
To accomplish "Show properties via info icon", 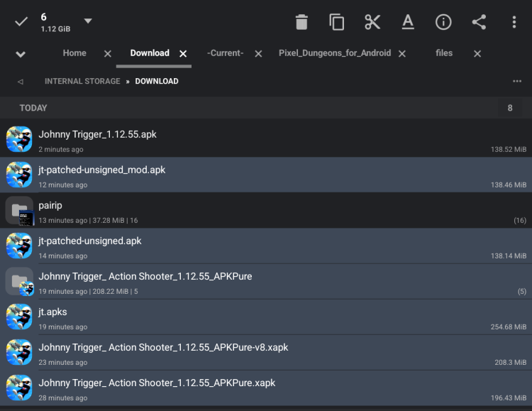I will 443,22.
